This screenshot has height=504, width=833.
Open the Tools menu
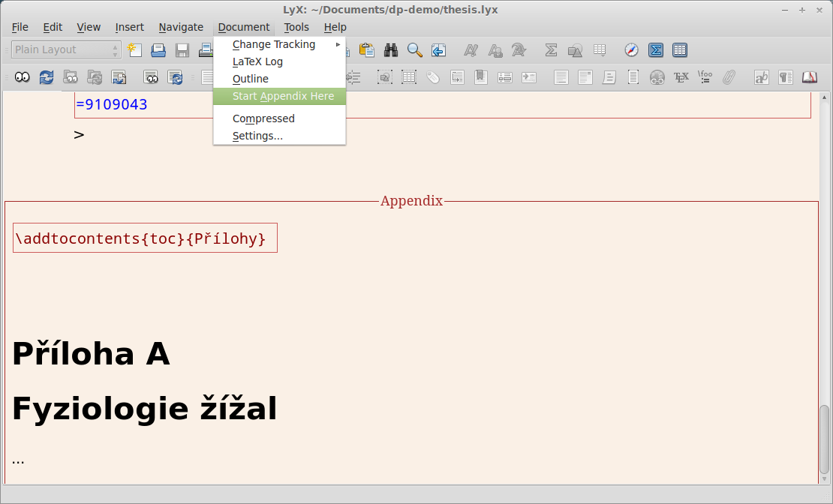[x=296, y=27]
